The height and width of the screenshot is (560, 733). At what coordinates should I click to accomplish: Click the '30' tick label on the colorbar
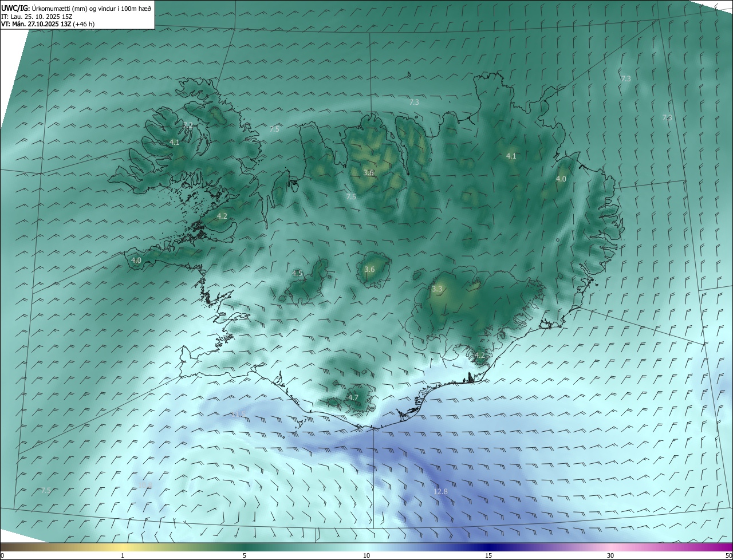(610, 556)
